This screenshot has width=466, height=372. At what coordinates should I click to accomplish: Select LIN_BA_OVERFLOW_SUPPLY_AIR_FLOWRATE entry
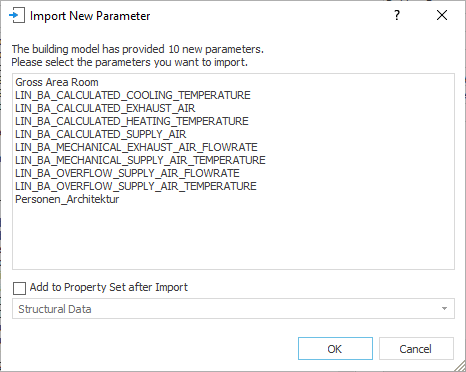point(127,173)
